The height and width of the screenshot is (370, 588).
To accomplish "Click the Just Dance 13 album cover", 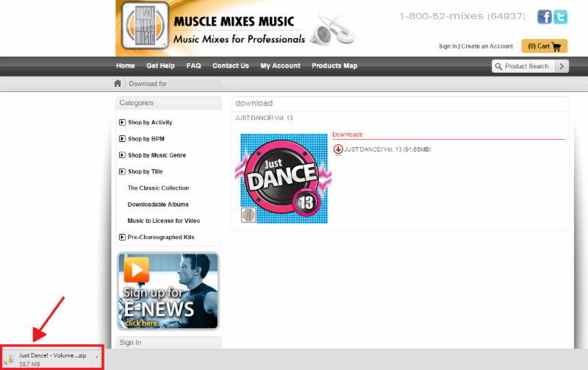I will (283, 179).
